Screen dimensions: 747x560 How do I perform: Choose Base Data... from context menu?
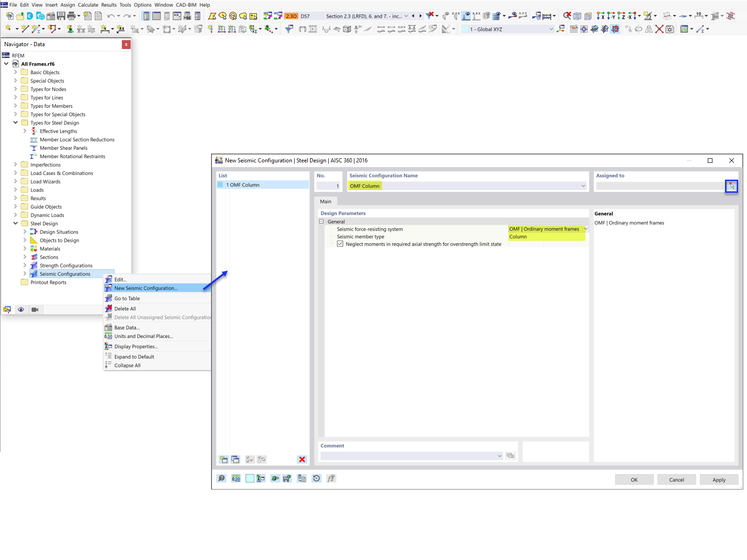coord(127,328)
